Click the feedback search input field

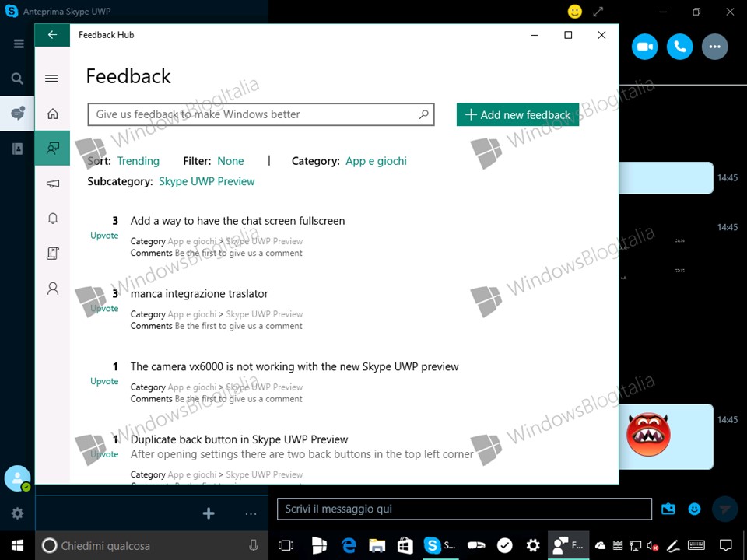point(261,114)
